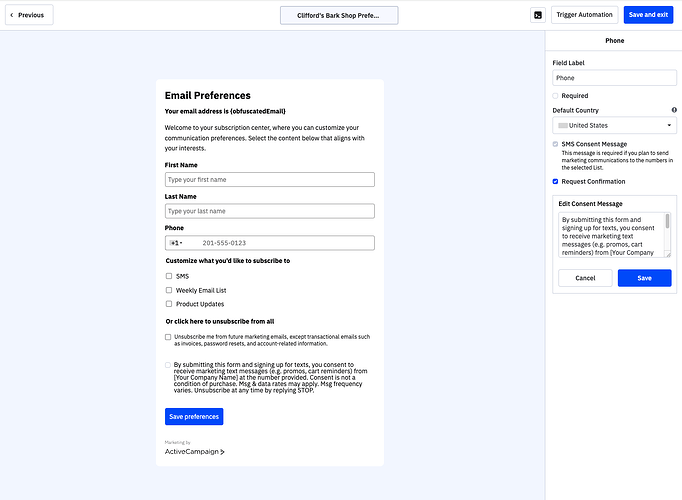The width and height of the screenshot is (682, 500).
Task: Click the back chevron beside Previous
Action: tap(11, 15)
